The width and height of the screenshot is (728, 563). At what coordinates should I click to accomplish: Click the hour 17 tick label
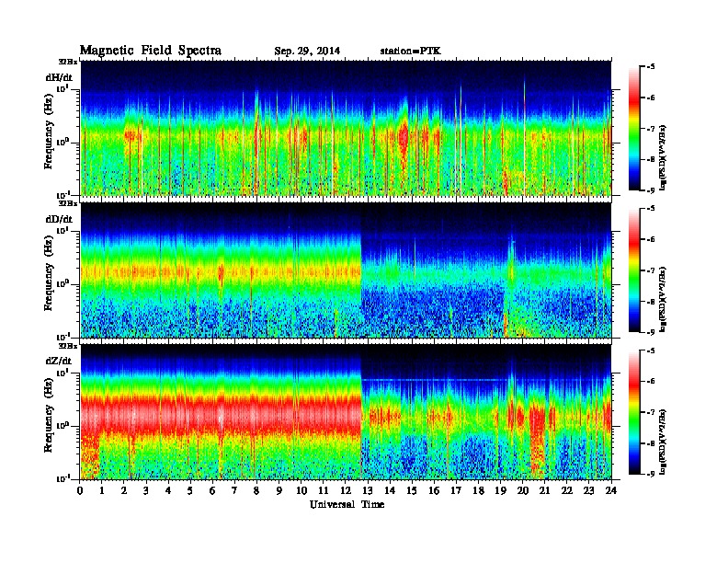tap(457, 490)
